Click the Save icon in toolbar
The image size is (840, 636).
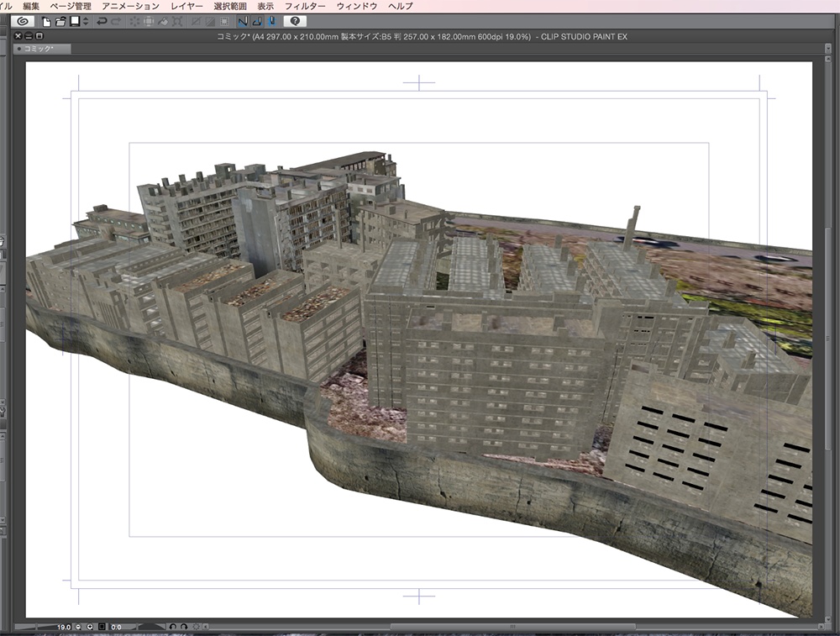(x=74, y=21)
